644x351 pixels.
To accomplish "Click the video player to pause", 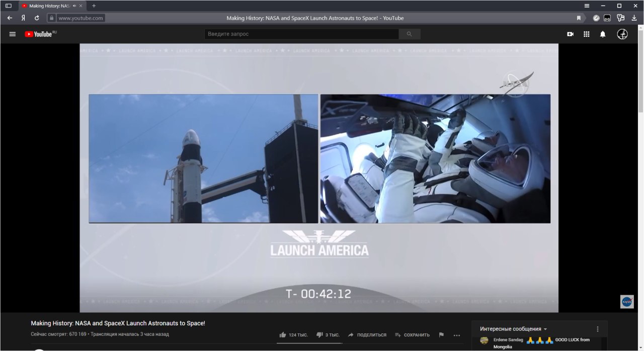I will 319,178.
